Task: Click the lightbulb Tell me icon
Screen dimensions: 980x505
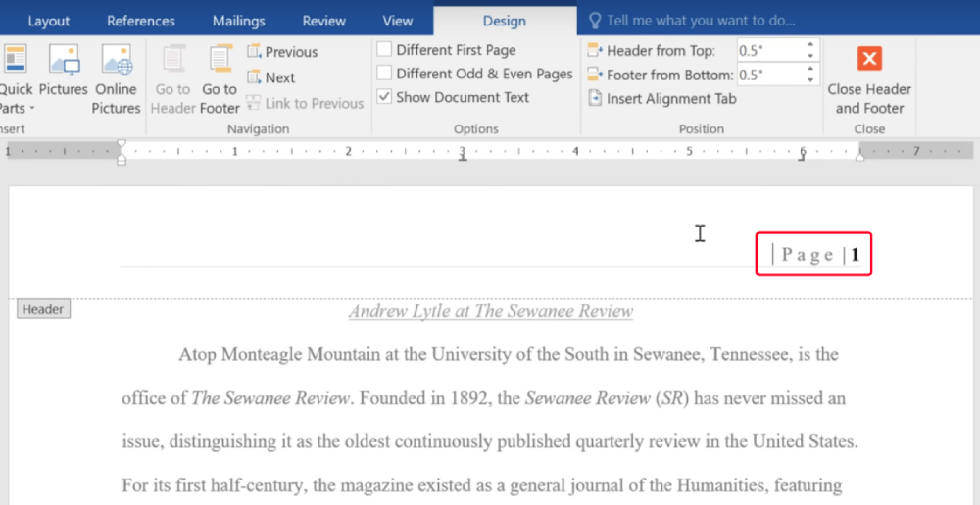Action: (x=594, y=21)
